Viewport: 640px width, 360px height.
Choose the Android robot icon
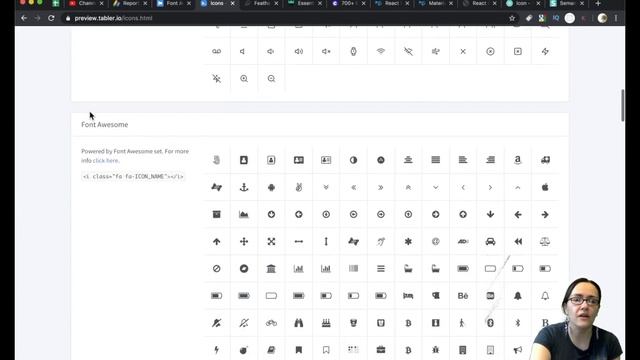point(271,187)
